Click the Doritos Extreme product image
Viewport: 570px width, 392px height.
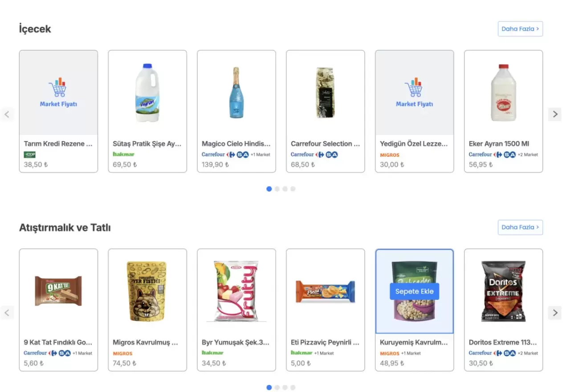click(x=503, y=291)
